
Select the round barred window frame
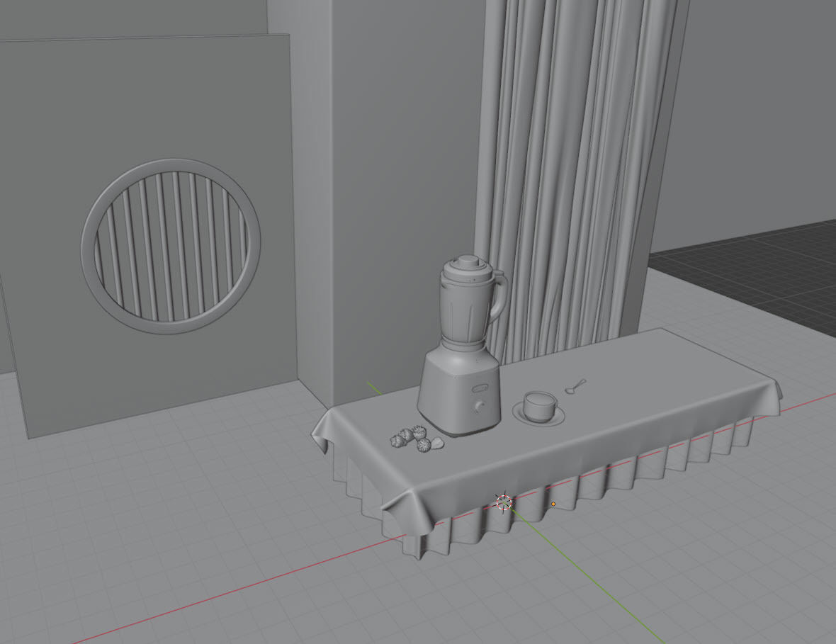point(171,247)
